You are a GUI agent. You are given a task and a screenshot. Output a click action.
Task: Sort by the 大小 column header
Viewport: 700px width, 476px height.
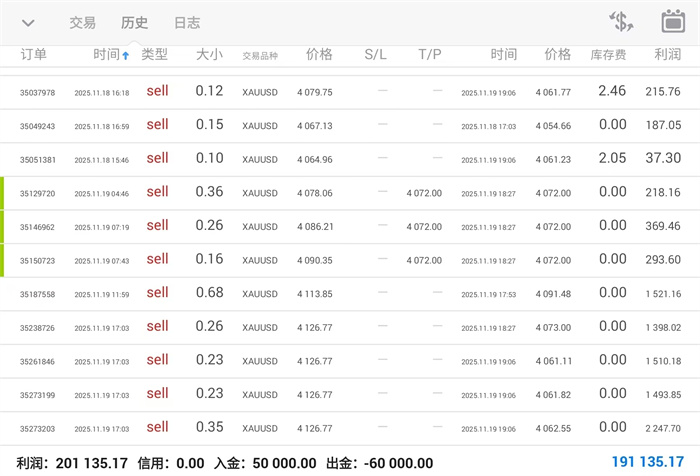tap(209, 55)
